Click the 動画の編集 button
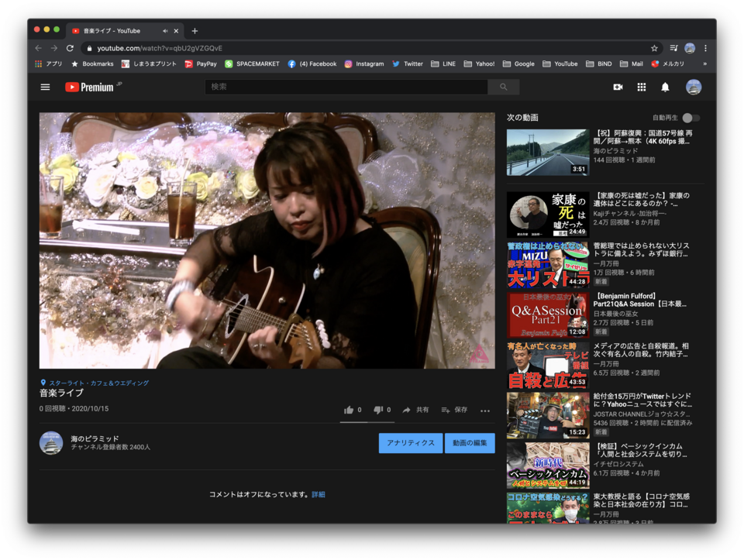 pyautogui.click(x=470, y=443)
